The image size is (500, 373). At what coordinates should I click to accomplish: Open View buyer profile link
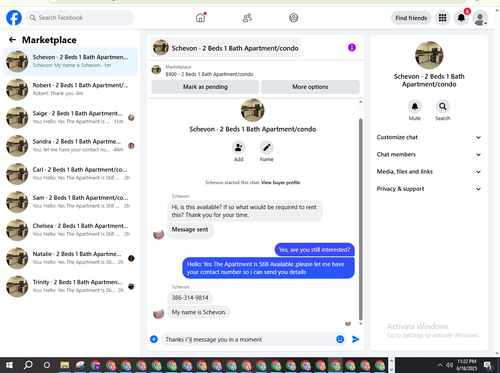click(280, 183)
